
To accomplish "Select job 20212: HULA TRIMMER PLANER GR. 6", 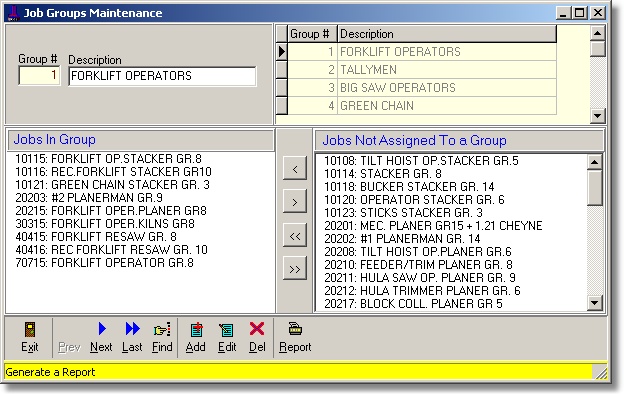I will (422, 291).
